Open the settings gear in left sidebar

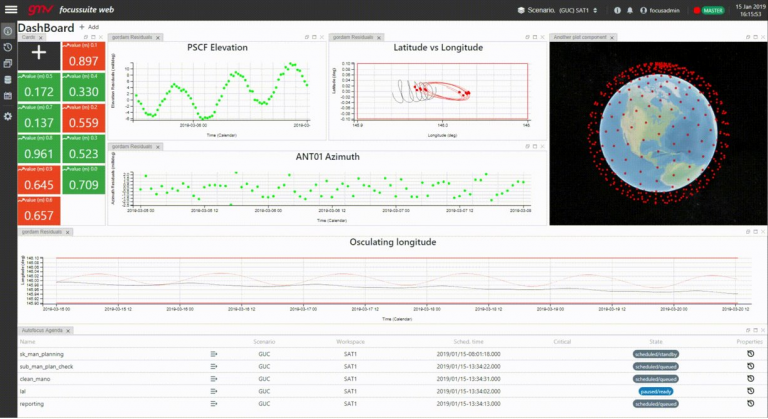(8, 117)
